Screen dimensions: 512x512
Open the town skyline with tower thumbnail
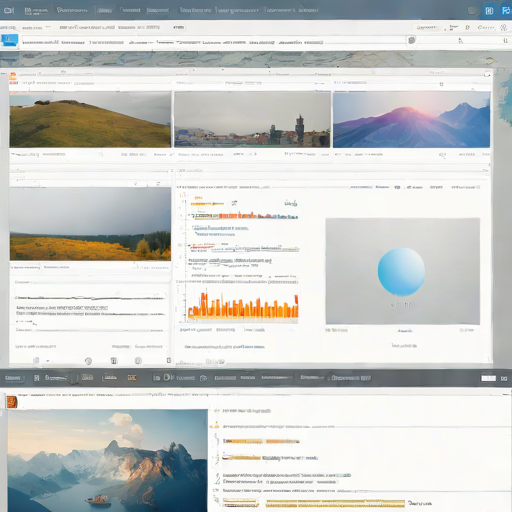(x=252, y=120)
